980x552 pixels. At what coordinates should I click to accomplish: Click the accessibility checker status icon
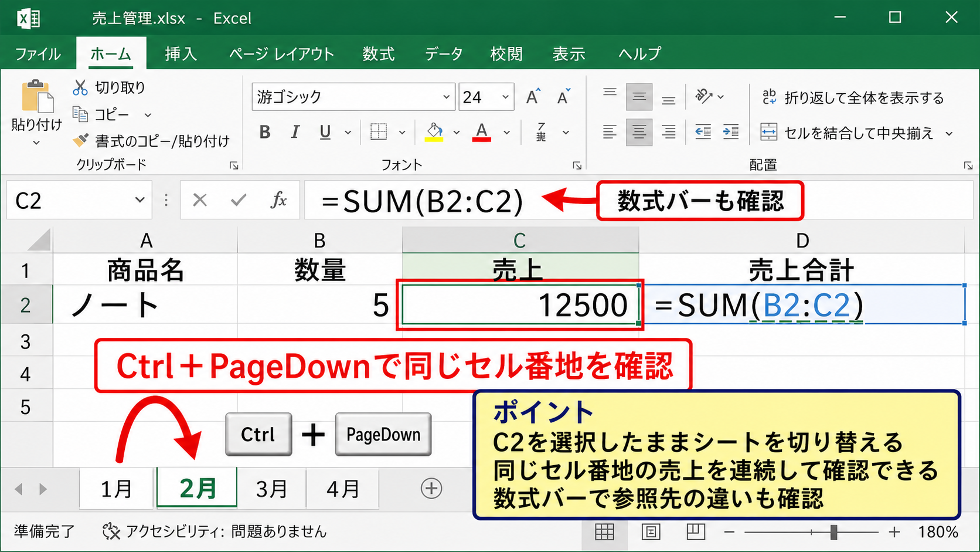[x=111, y=531]
